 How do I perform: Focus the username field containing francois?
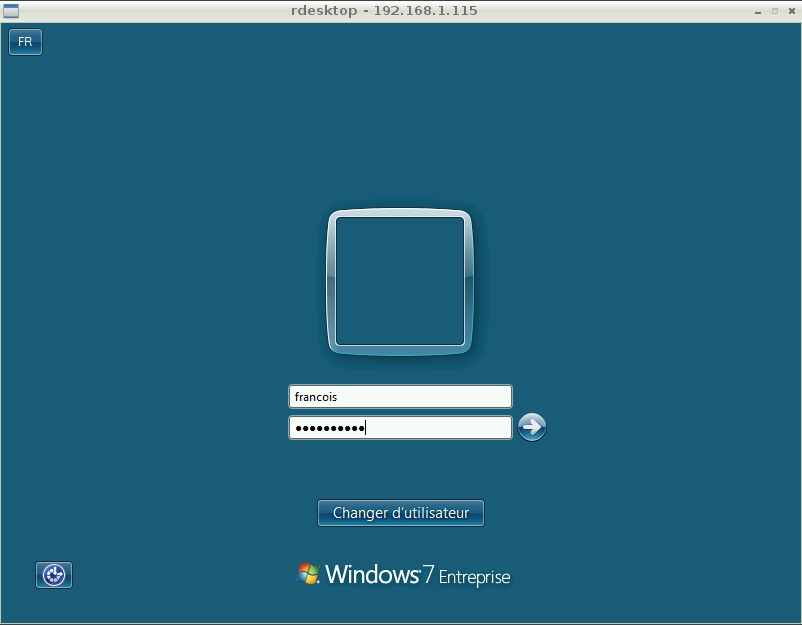(x=400, y=397)
